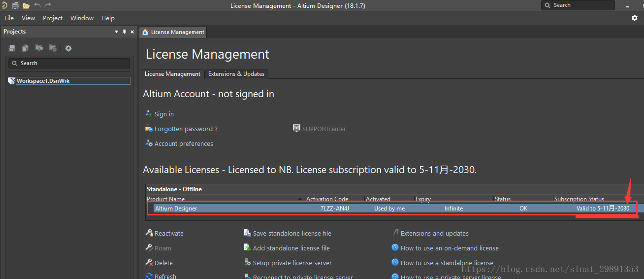Click the Refresh arrows icon
Viewport: 644px width, 279px height.
point(149,277)
